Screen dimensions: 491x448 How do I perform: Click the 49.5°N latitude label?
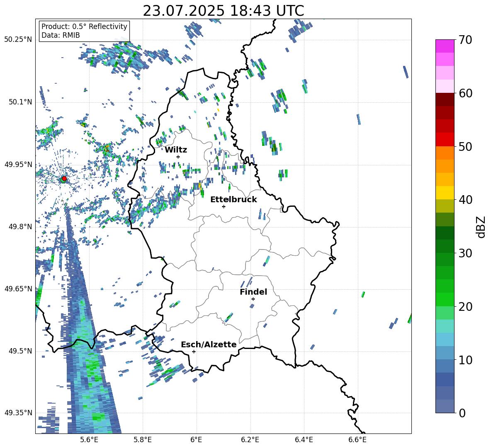tap(20, 351)
